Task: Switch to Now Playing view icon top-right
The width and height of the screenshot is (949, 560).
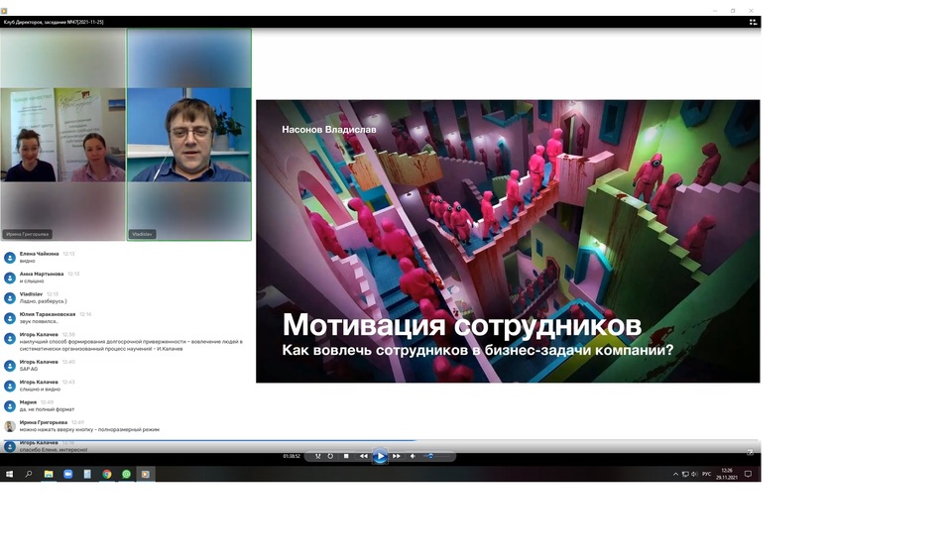Action: coord(753,22)
